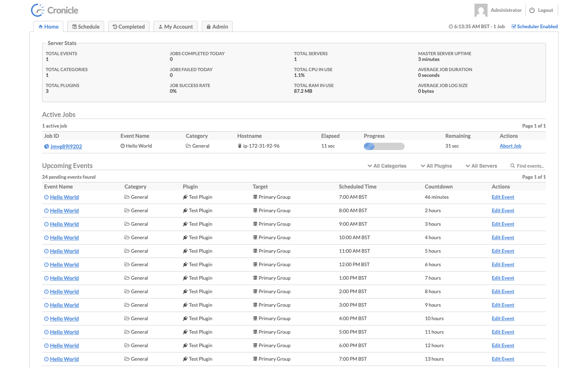
Task: Click the active job progress bar
Action: (x=384, y=146)
